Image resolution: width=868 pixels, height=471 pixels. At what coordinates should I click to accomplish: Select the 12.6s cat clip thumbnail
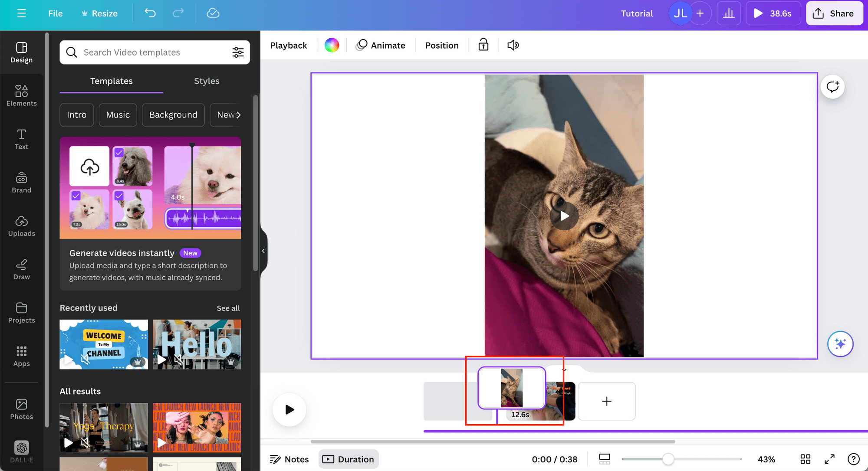(511, 388)
